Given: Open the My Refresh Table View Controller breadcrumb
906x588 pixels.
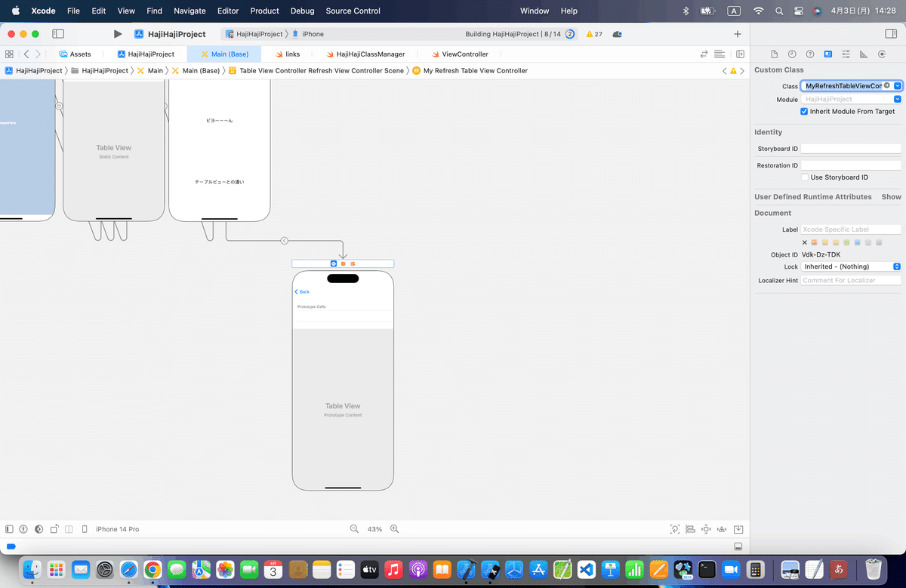Looking at the screenshot, I should point(470,71).
